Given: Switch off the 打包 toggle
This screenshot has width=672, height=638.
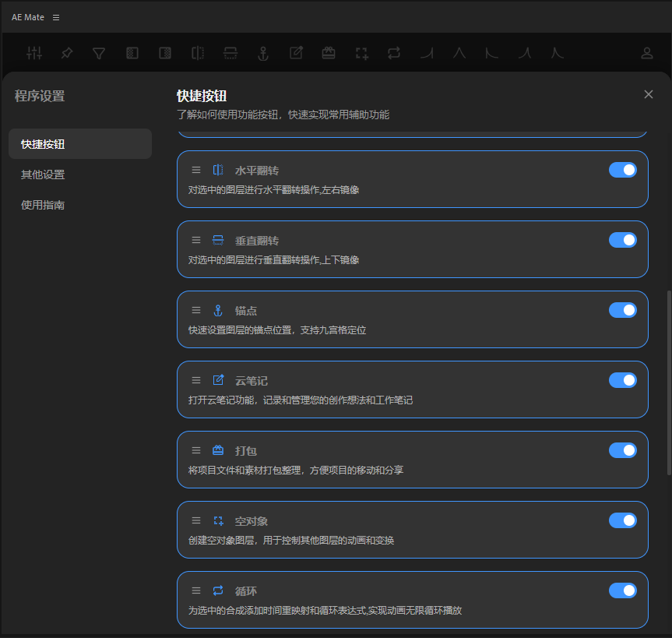Looking at the screenshot, I should pos(622,450).
